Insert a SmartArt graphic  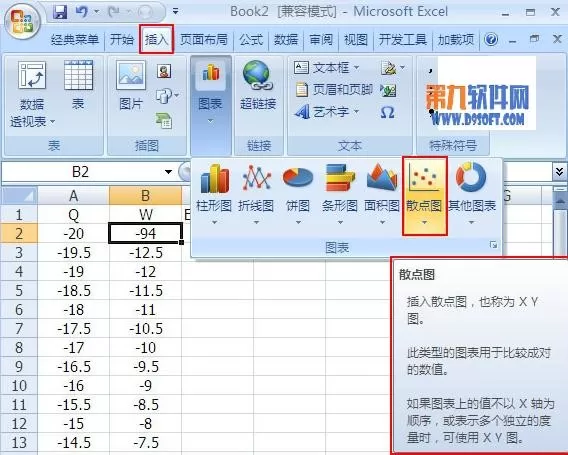[x=164, y=120]
